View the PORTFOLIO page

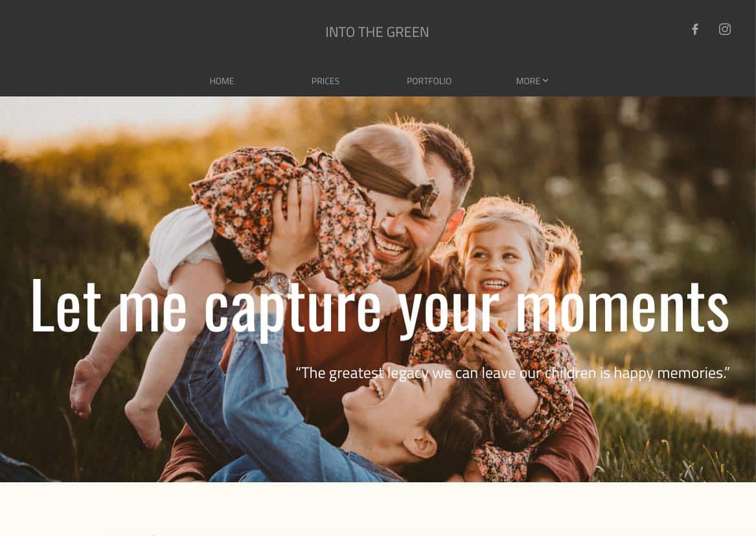point(429,81)
